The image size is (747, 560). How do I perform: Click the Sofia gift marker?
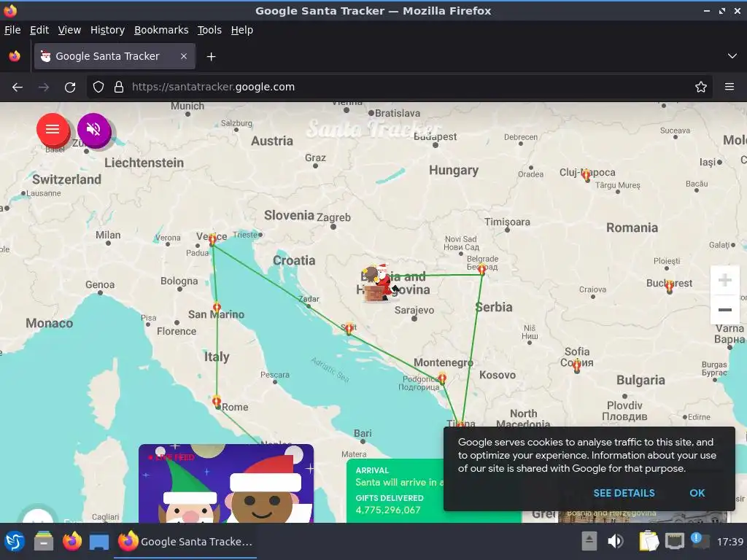pyautogui.click(x=576, y=366)
